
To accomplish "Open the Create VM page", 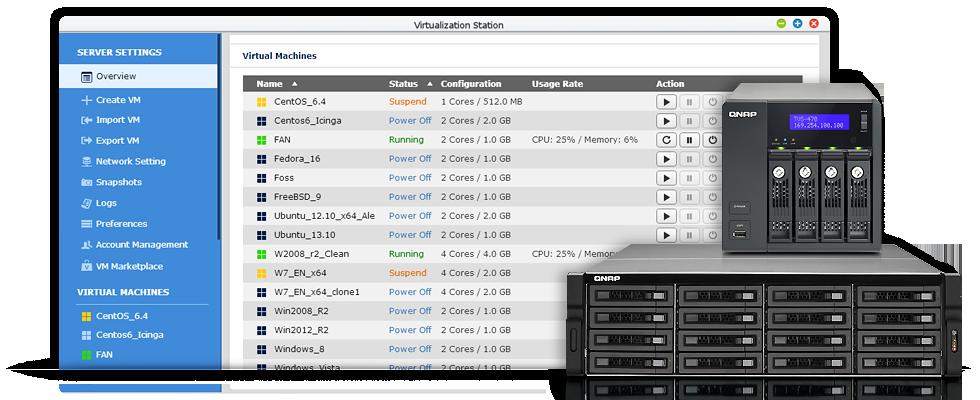I will tap(118, 100).
